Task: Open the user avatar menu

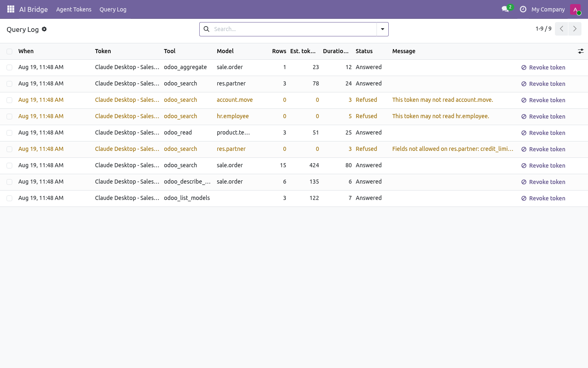Action: (575, 9)
